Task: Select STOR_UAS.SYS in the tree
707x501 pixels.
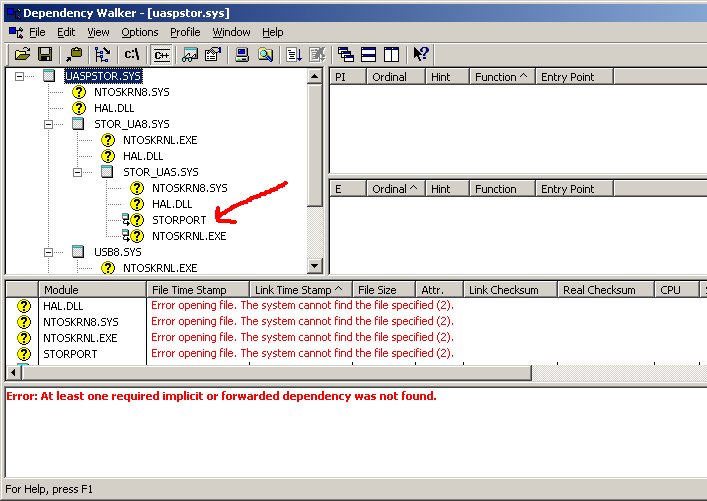Action: coord(161,172)
